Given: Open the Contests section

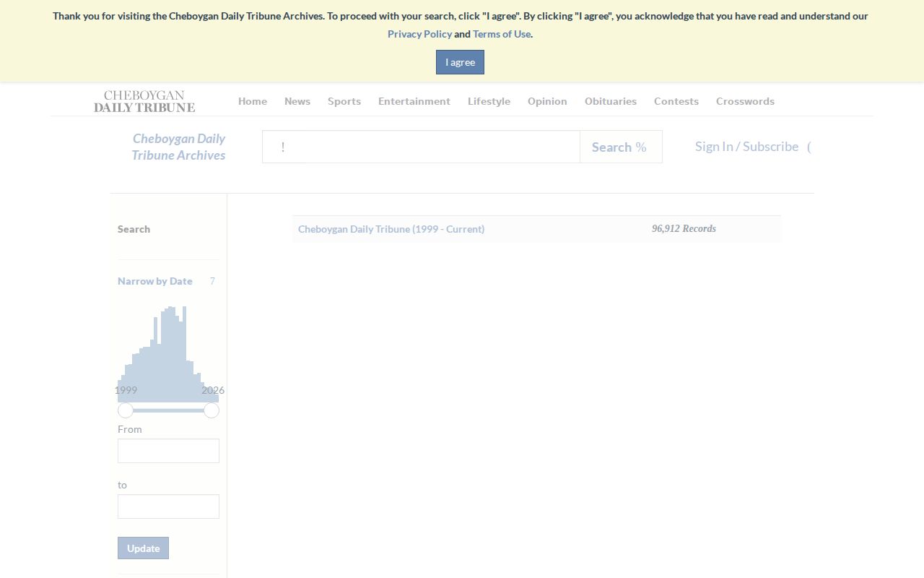Looking at the screenshot, I should 676,101.
